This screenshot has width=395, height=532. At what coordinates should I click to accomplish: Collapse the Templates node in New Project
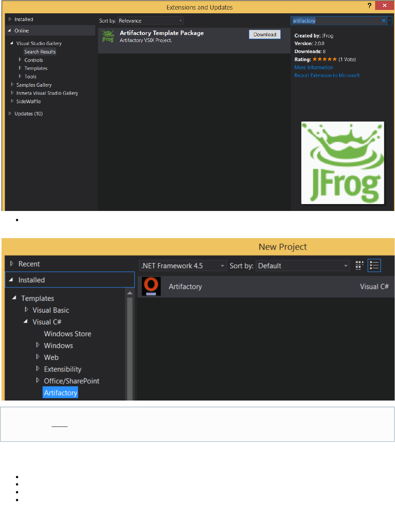[x=14, y=298]
